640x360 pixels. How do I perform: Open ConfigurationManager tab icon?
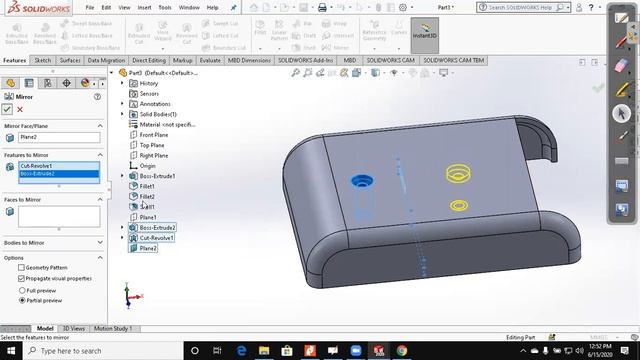(x=48, y=83)
